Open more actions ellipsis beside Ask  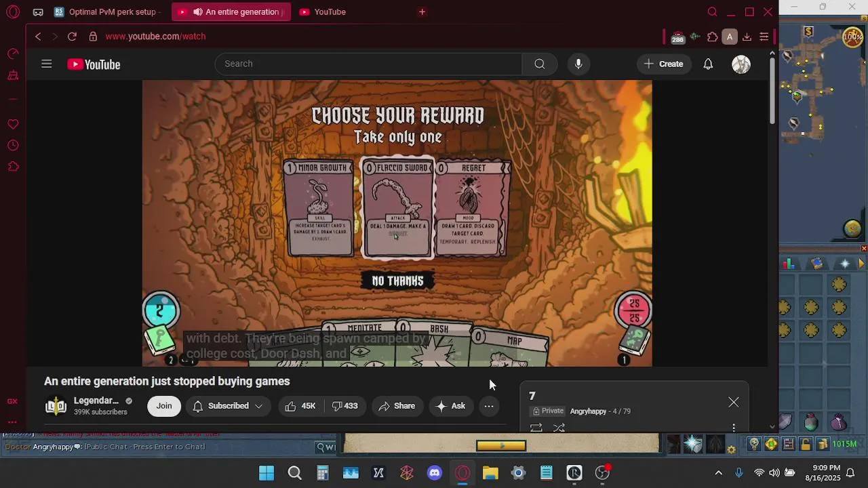coord(488,406)
